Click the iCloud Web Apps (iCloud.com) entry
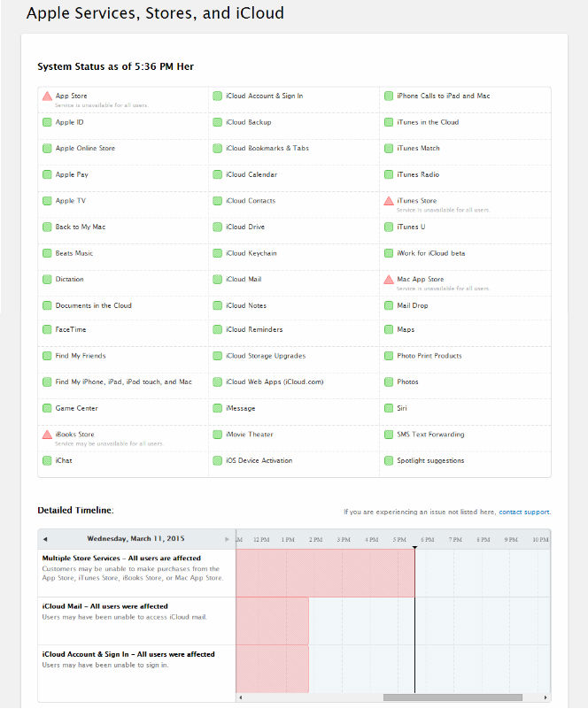Viewport: 588px width, 709px height. click(275, 382)
